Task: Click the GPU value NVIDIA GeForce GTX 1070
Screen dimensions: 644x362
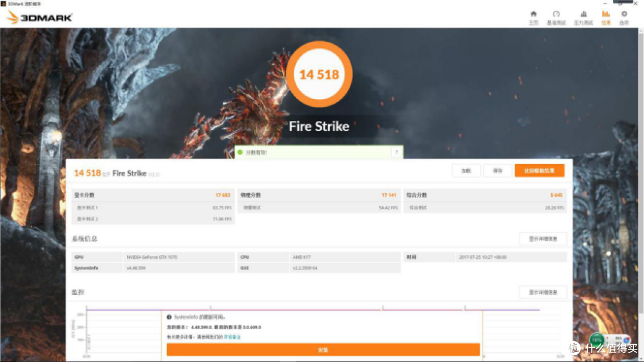Action: (151, 257)
